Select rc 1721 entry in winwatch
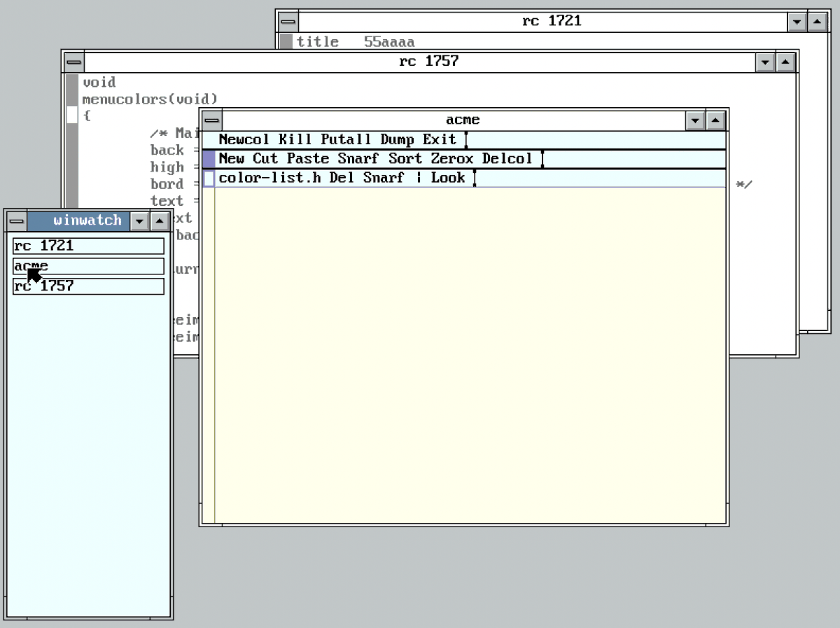Viewport: 840px width, 628px height. click(x=88, y=246)
